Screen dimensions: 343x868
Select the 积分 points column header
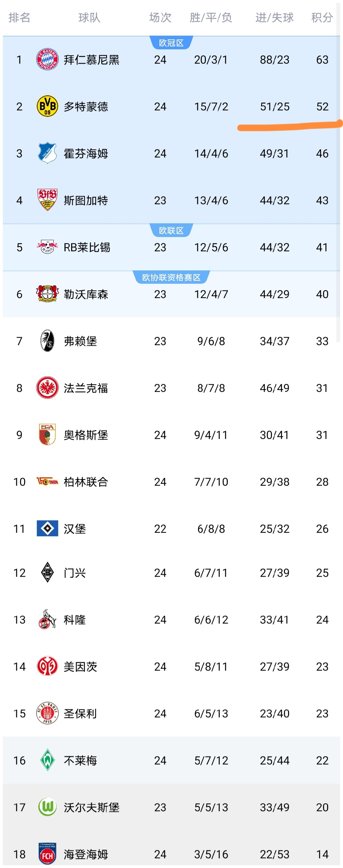click(x=322, y=17)
